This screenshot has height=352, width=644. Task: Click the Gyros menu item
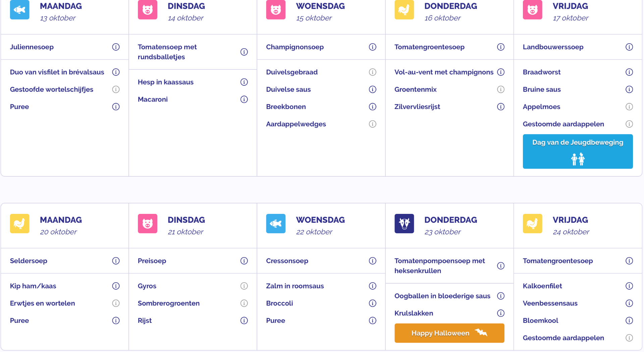click(x=147, y=286)
